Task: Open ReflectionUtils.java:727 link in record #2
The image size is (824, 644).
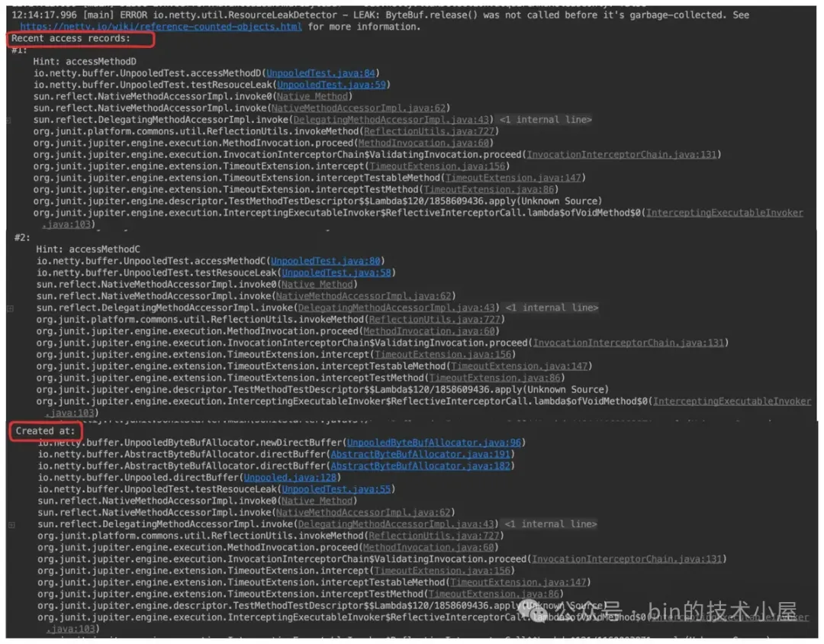Action: (x=434, y=319)
